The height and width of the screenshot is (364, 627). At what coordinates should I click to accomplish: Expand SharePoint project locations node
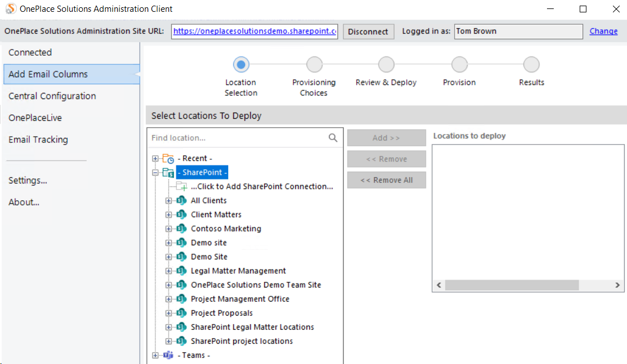pyautogui.click(x=169, y=341)
